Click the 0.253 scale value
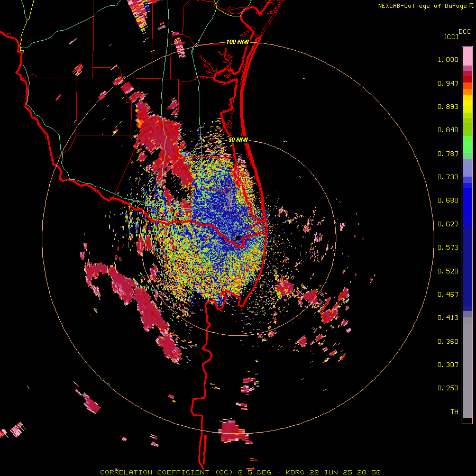476x476 pixels. [x=448, y=388]
